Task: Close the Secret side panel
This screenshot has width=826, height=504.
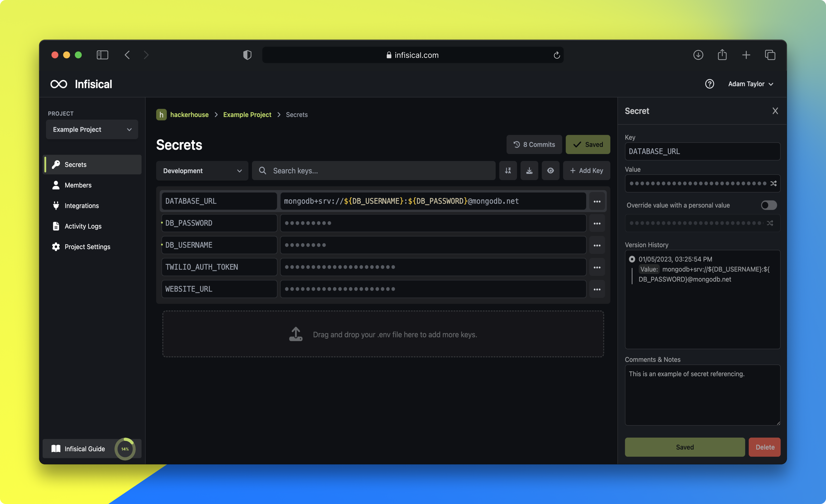Action: click(775, 111)
